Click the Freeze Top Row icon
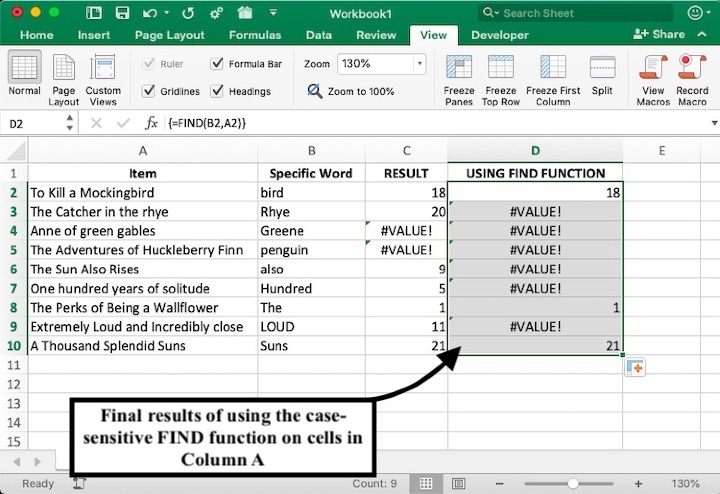The width and height of the screenshot is (720, 494). coord(501,68)
